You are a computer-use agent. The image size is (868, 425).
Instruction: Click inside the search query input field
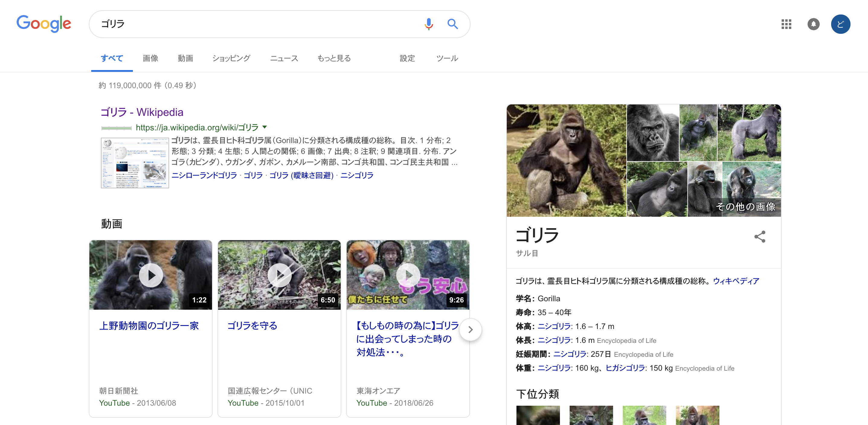point(236,24)
